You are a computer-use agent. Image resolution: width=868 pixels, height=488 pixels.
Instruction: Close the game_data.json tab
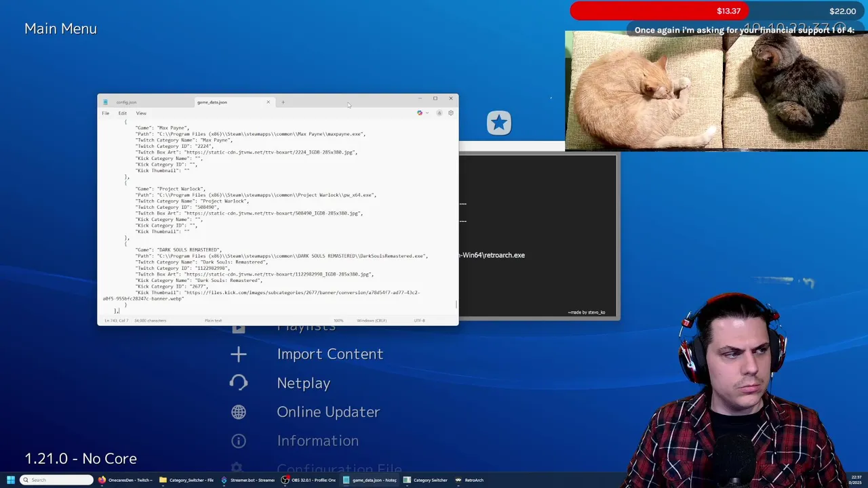click(x=268, y=102)
